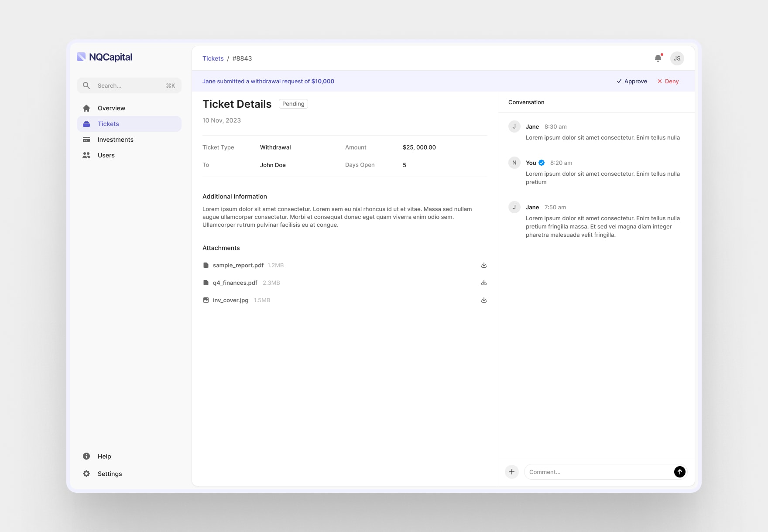
Task: Click the Conversation panel heading
Action: (x=526, y=102)
